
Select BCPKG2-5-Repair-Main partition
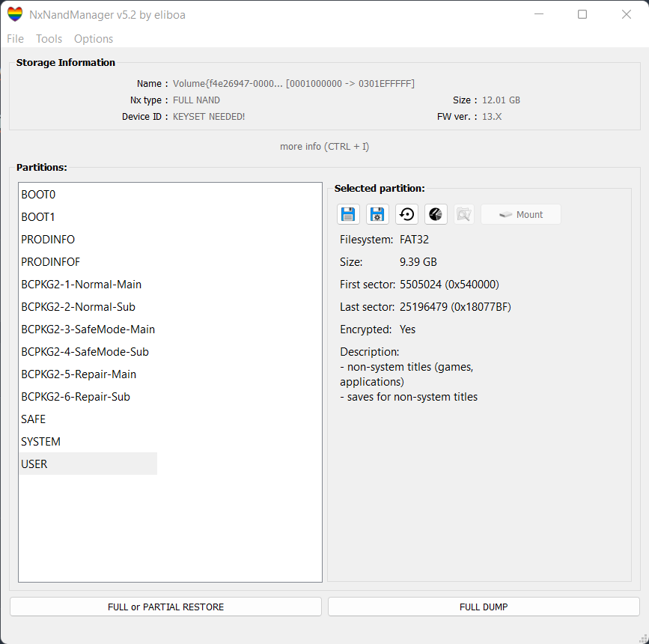click(x=88, y=374)
